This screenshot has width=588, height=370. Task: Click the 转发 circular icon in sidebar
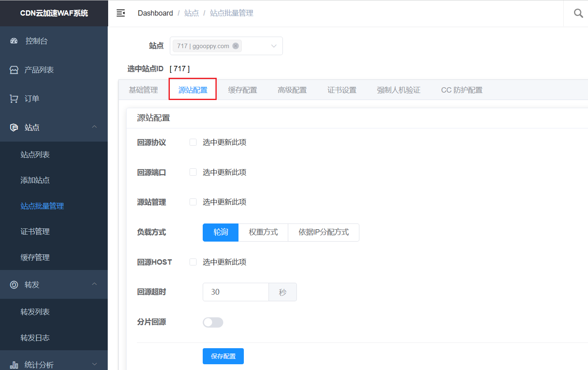(x=14, y=285)
